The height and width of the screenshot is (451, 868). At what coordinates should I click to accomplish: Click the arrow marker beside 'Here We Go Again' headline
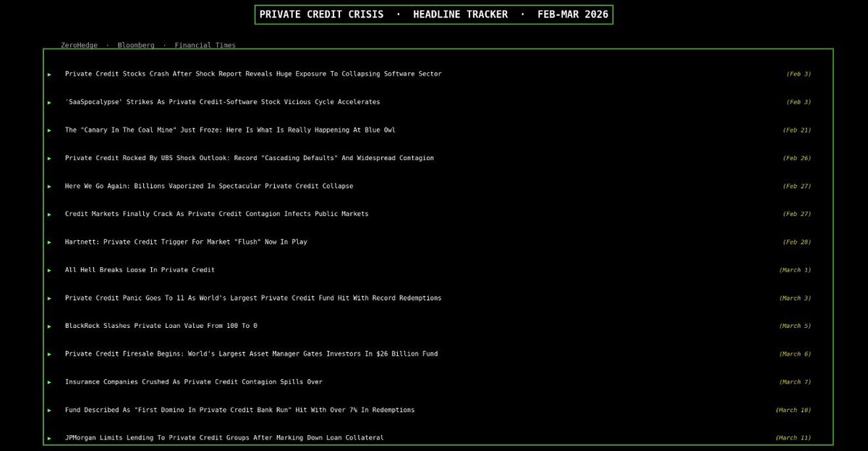pos(49,187)
